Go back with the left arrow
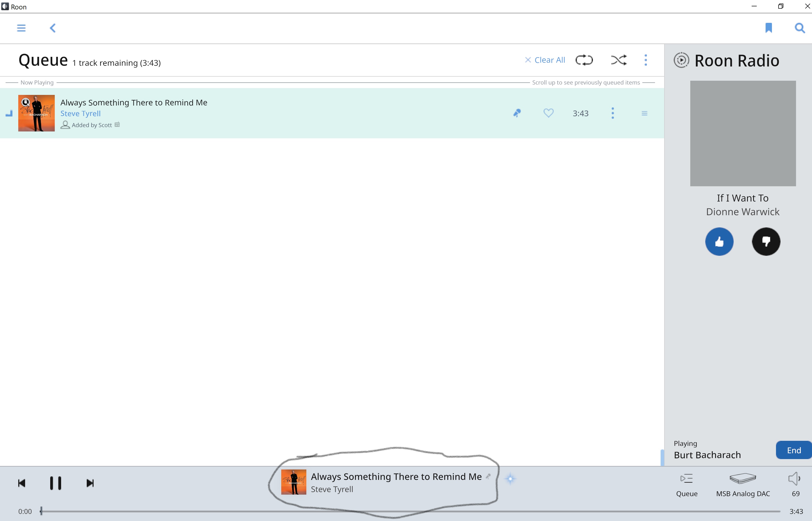Viewport: 812px width, 521px height. tap(53, 28)
